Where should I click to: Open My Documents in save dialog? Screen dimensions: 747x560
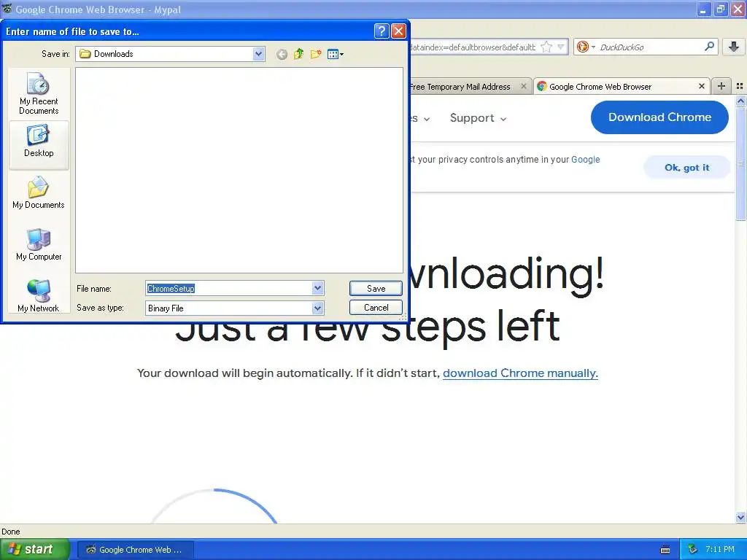coord(39,192)
